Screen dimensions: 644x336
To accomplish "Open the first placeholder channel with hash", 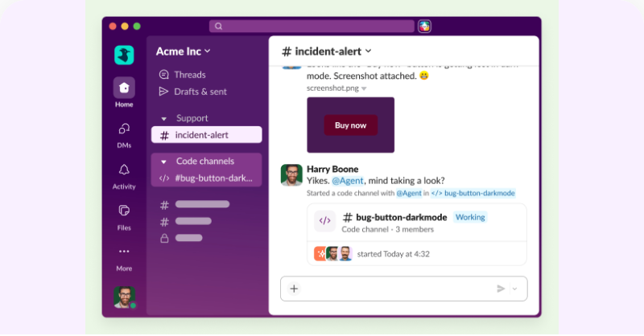I will point(195,205).
